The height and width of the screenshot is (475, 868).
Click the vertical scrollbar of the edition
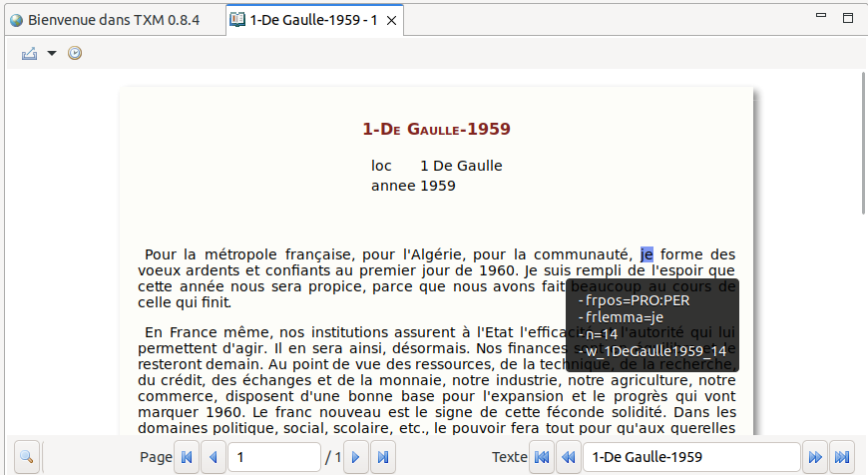863,143
